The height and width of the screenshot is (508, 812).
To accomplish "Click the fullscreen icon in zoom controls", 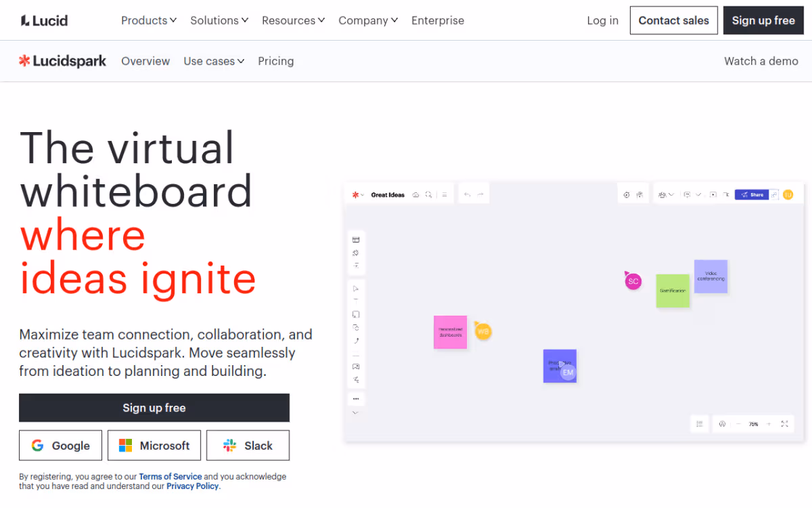I will point(784,424).
